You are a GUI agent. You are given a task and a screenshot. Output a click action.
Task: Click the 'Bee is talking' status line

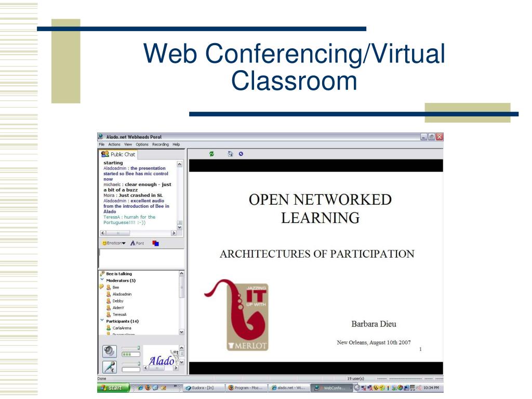119,274
